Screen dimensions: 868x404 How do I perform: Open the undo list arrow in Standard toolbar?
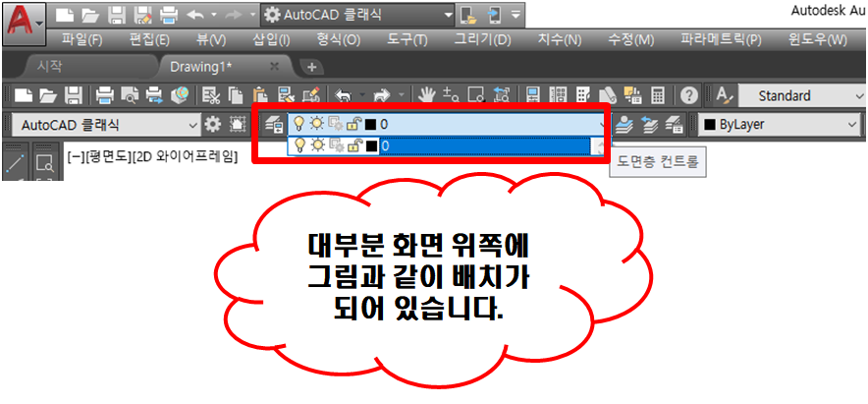point(362,96)
